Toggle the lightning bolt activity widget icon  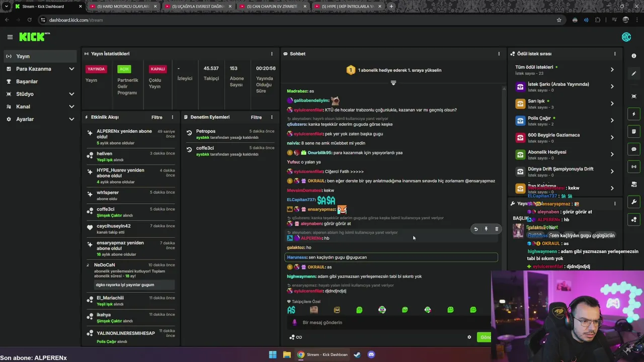634,114
